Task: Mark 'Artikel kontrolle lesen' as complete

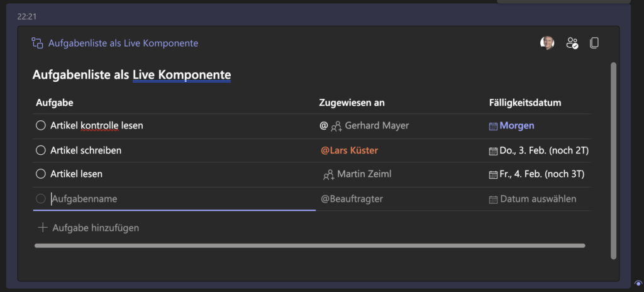Action: [x=41, y=125]
